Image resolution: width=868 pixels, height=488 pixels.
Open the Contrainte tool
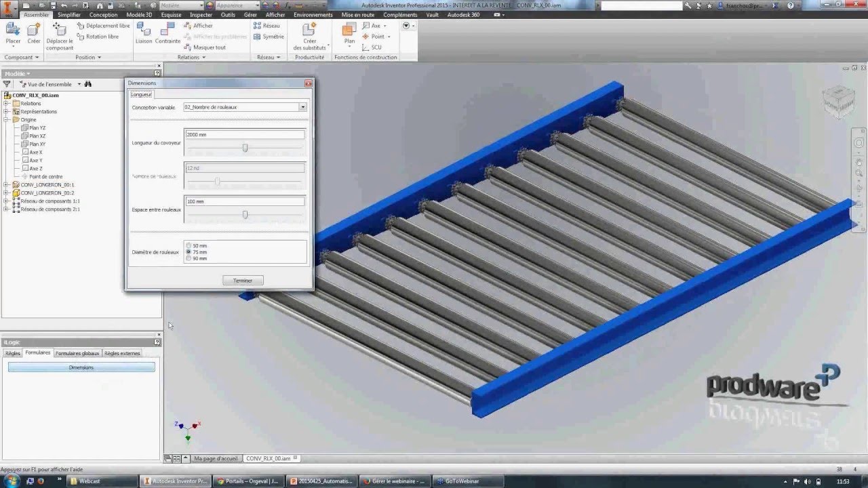coord(167,33)
